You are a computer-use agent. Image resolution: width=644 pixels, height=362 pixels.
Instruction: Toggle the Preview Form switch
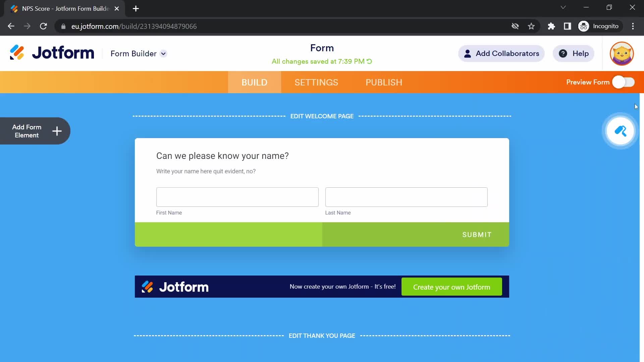tap(624, 82)
